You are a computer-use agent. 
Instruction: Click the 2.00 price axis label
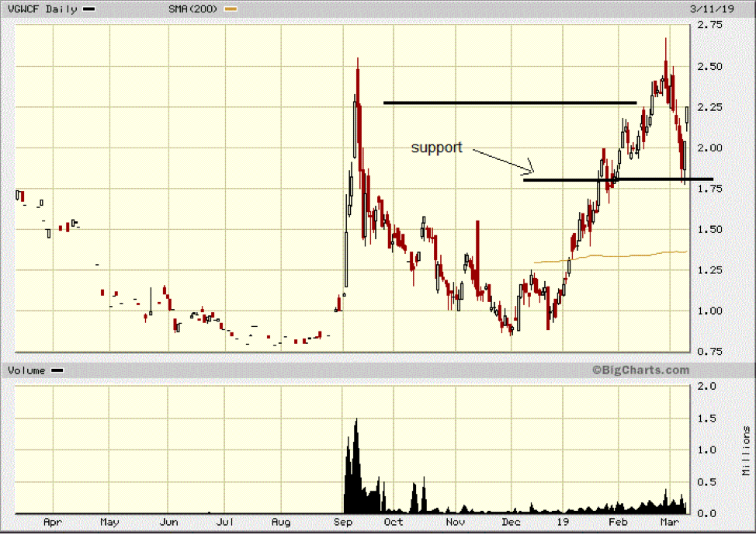click(x=709, y=148)
